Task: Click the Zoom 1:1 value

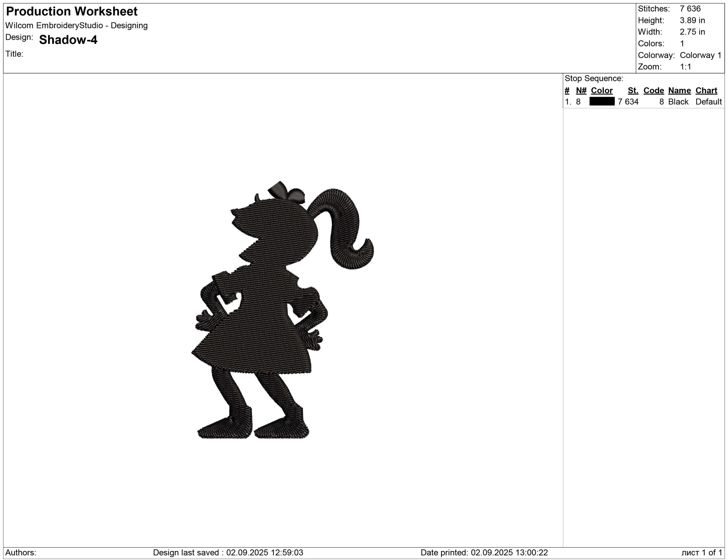Action: point(685,67)
